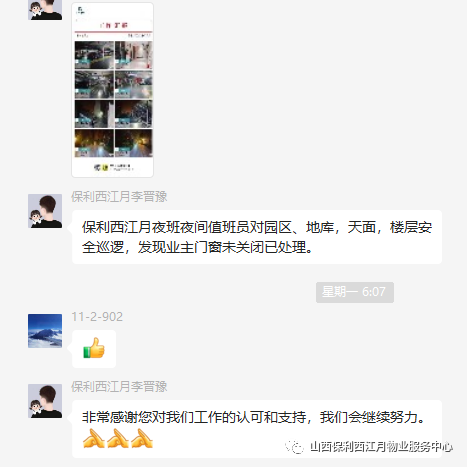The image size is (467, 467).
Task: Click sender name 保利西江月李晋豫 above patrol message
Action: 119,197
